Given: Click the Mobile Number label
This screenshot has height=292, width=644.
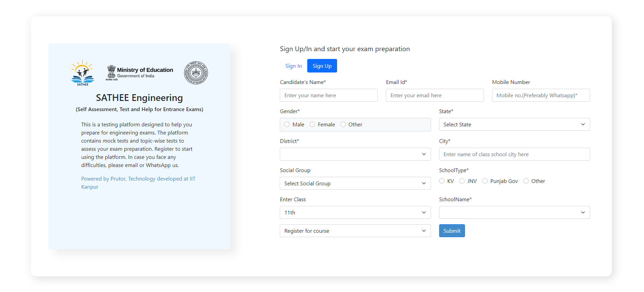Looking at the screenshot, I should pos(511,82).
